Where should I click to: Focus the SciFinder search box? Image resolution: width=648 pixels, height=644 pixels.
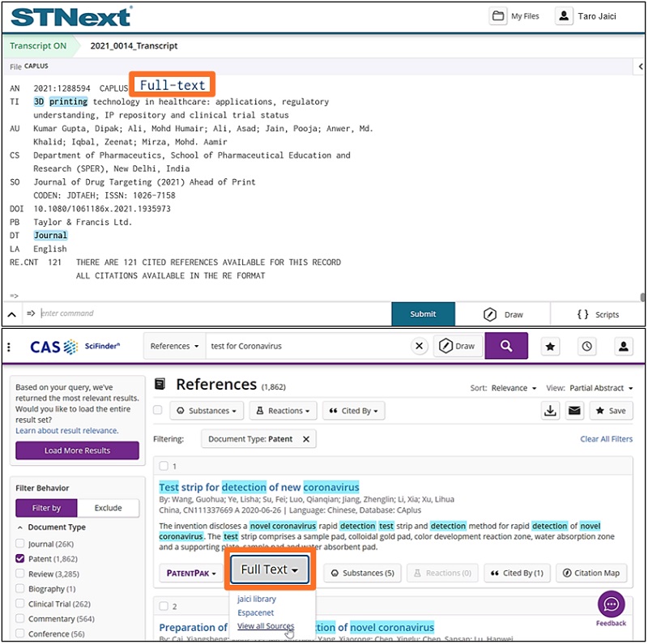[x=308, y=346]
